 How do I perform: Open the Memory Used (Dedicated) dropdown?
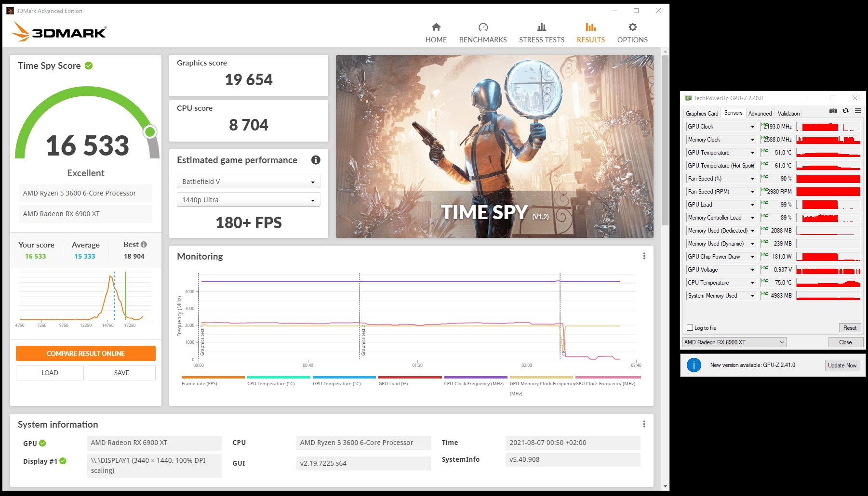click(x=752, y=231)
